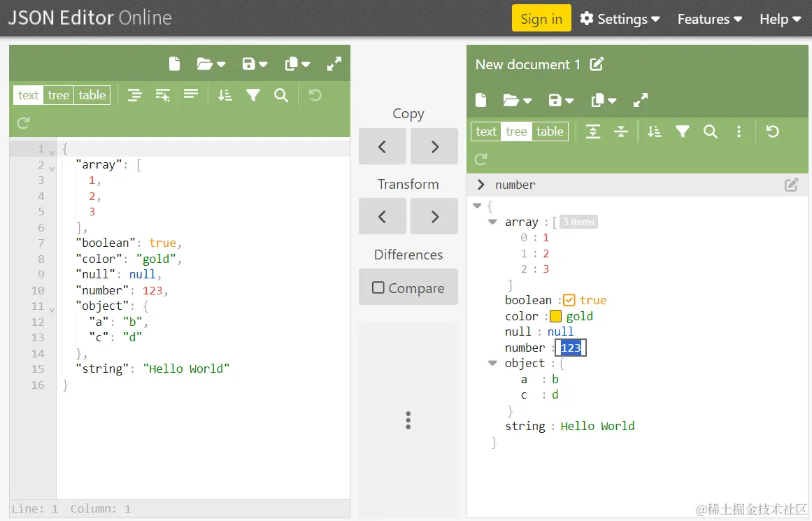Fold the array at line 2
Viewport: 812px width, 521px height.
51,169
